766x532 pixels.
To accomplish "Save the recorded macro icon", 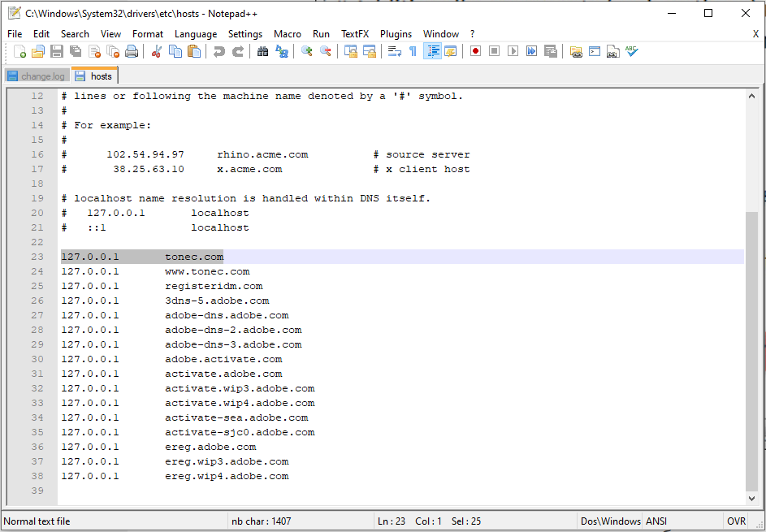I will click(x=551, y=51).
